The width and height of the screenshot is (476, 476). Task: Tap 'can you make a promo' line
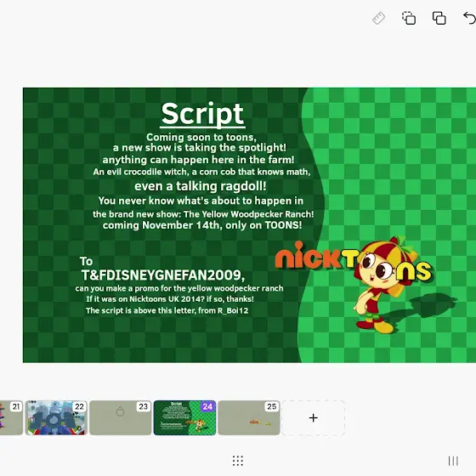tap(179, 288)
